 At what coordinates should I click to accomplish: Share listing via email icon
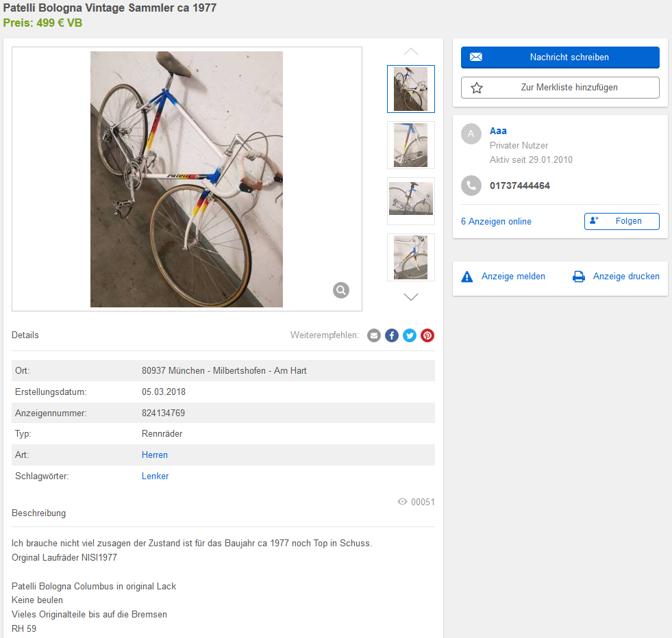point(374,335)
